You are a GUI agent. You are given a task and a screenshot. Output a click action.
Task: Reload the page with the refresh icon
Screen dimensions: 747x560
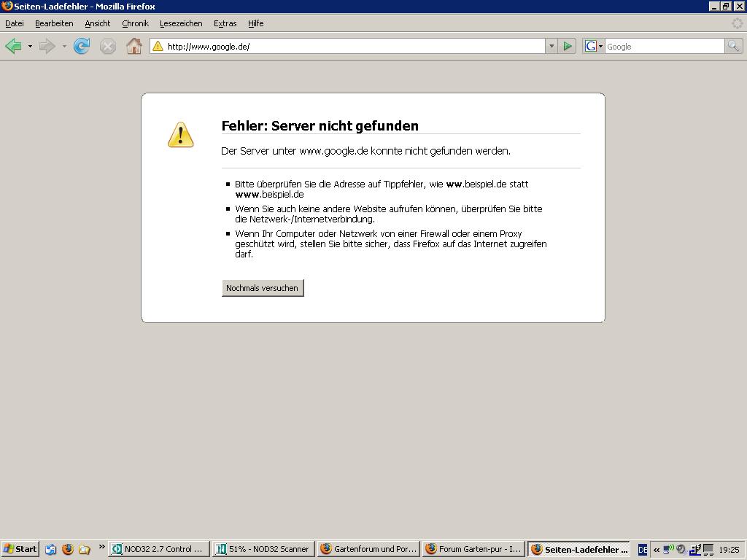coord(82,47)
